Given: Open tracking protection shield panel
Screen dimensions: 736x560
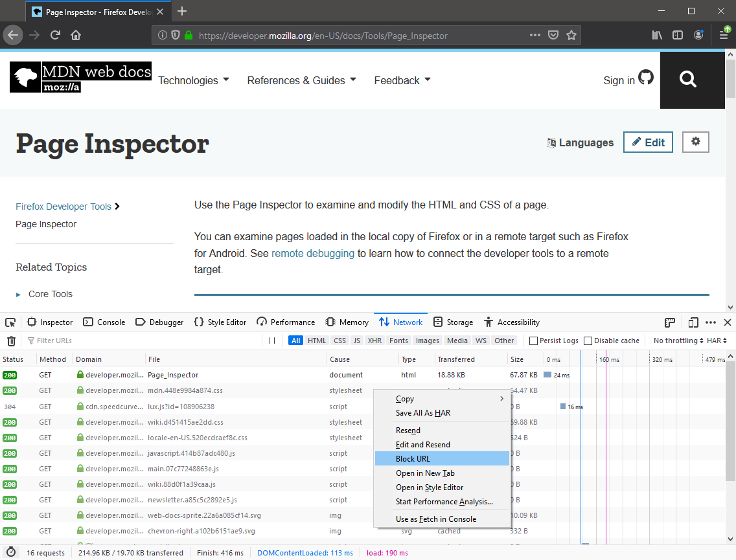Looking at the screenshot, I should [x=176, y=35].
